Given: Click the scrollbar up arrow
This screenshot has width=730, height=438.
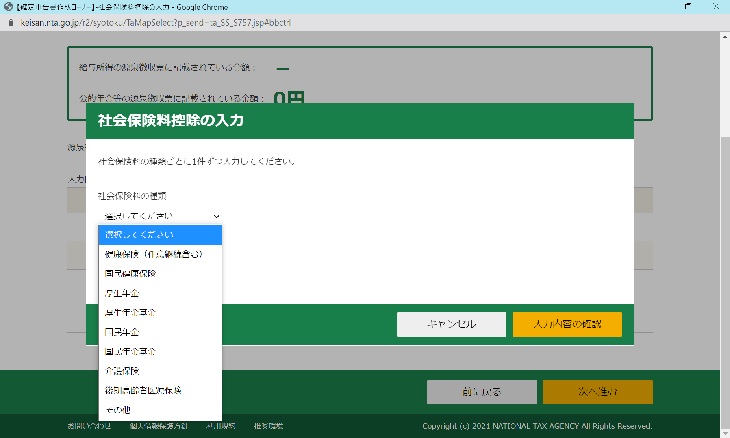Looking at the screenshot, I should 725,36.
